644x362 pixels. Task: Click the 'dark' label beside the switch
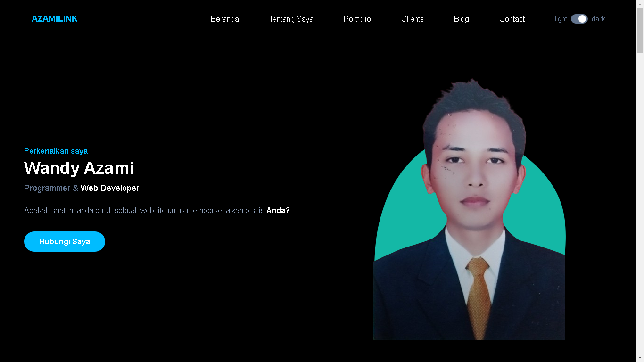pos(598,19)
